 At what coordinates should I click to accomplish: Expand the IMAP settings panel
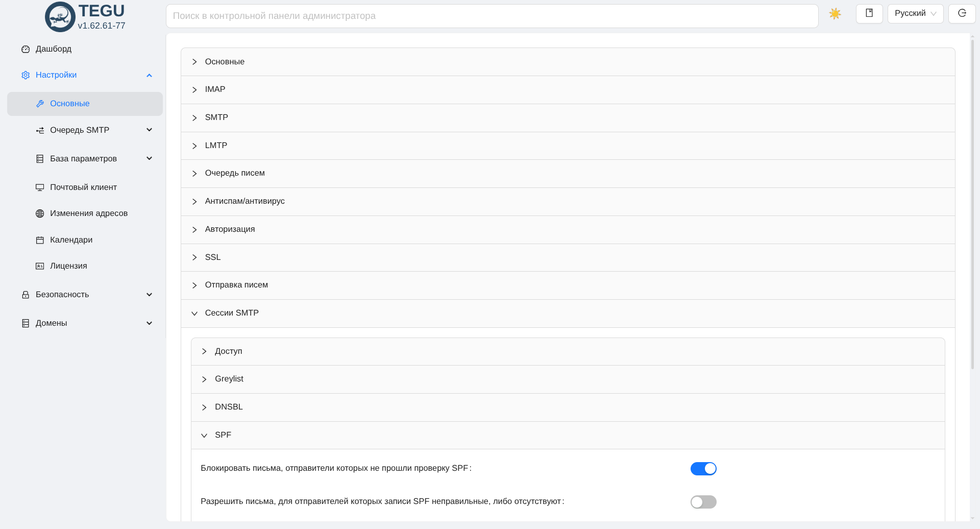pos(568,90)
